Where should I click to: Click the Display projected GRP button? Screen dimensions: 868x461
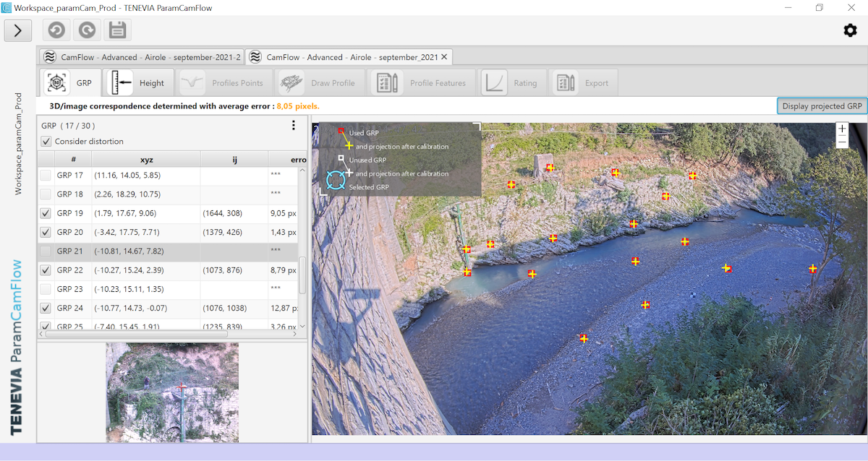(822, 106)
